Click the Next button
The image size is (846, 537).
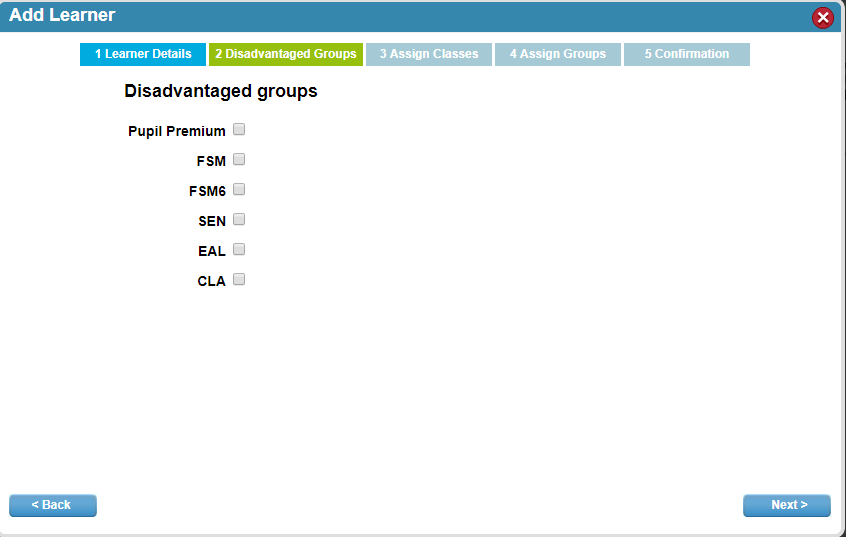[x=786, y=505]
